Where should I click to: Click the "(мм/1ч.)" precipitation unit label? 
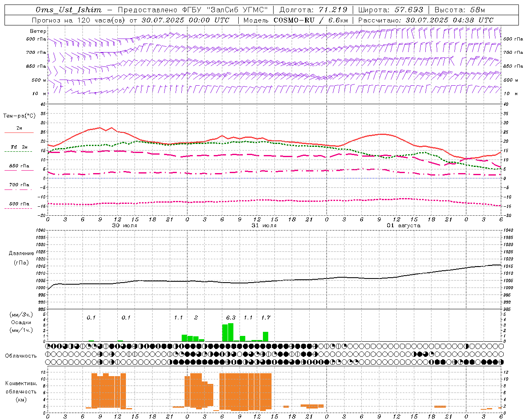click(x=21, y=330)
